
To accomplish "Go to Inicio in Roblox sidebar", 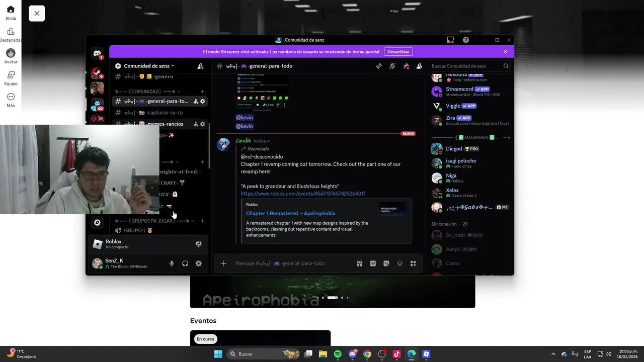I will [x=11, y=13].
